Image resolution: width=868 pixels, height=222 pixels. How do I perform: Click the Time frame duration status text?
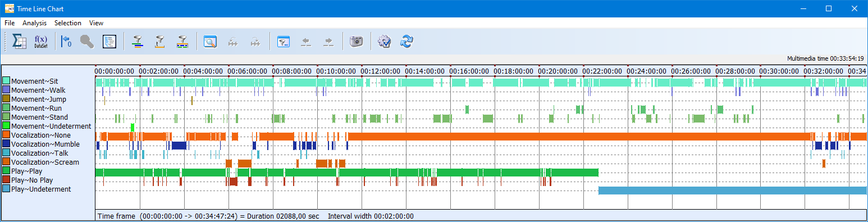click(x=209, y=216)
